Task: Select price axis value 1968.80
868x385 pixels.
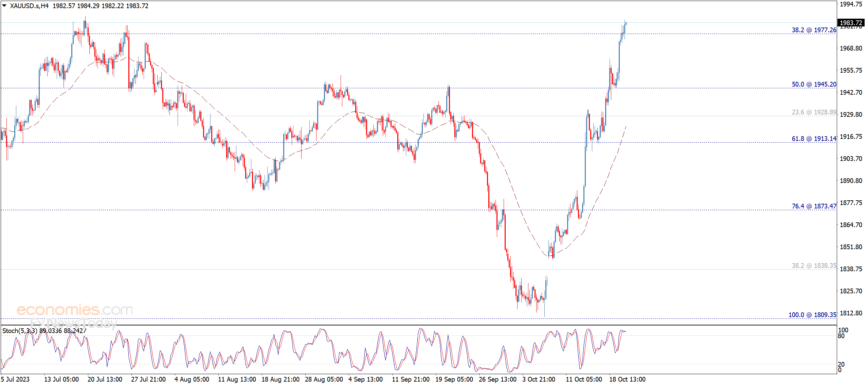Action: point(851,48)
